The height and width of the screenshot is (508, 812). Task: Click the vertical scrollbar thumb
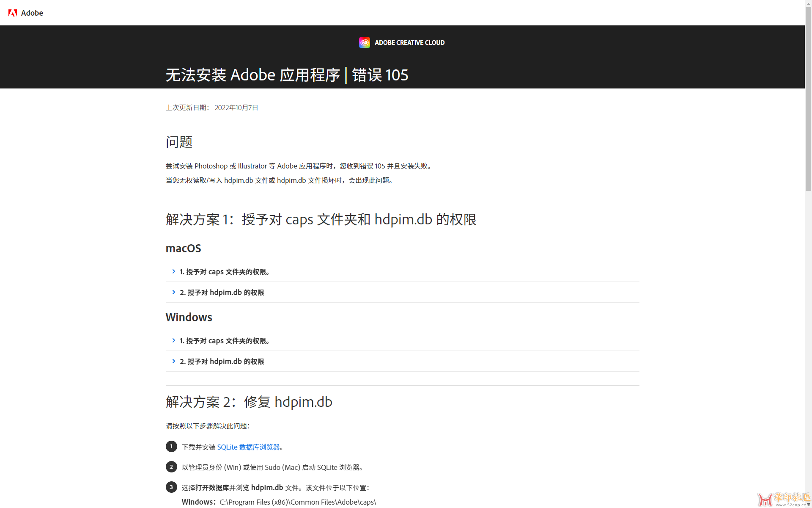point(808,99)
